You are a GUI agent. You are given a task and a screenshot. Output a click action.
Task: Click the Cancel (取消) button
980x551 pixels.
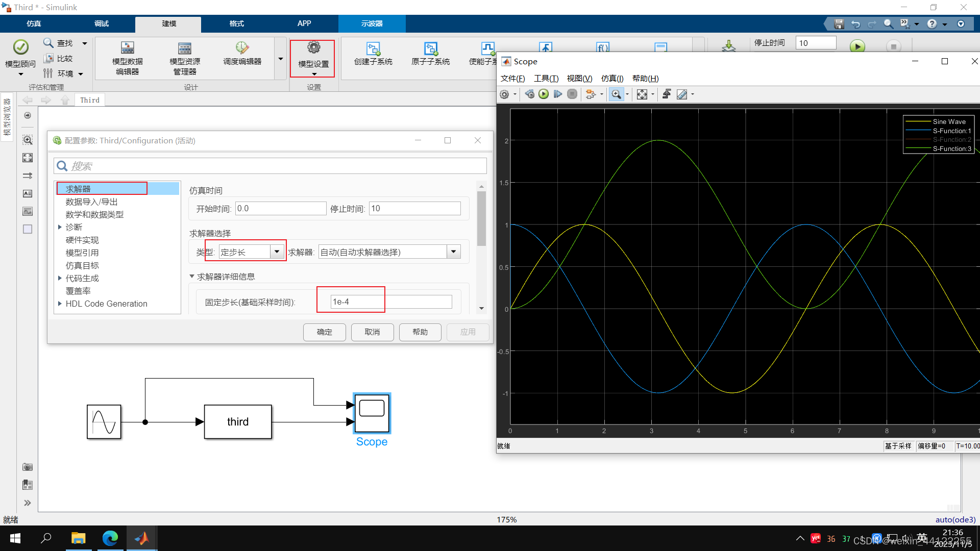click(x=372, y=332)
